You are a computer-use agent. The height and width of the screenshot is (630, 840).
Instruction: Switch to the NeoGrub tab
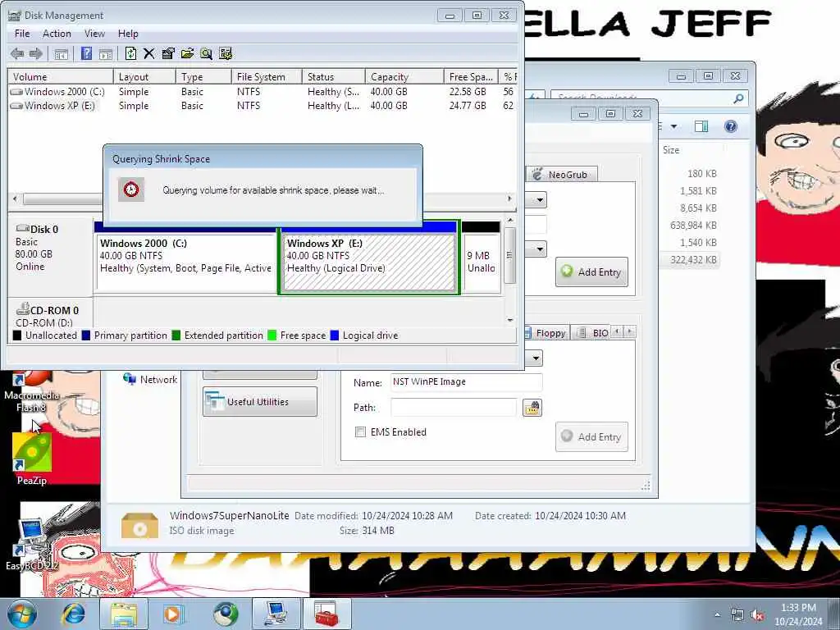(x=561, y=174)
